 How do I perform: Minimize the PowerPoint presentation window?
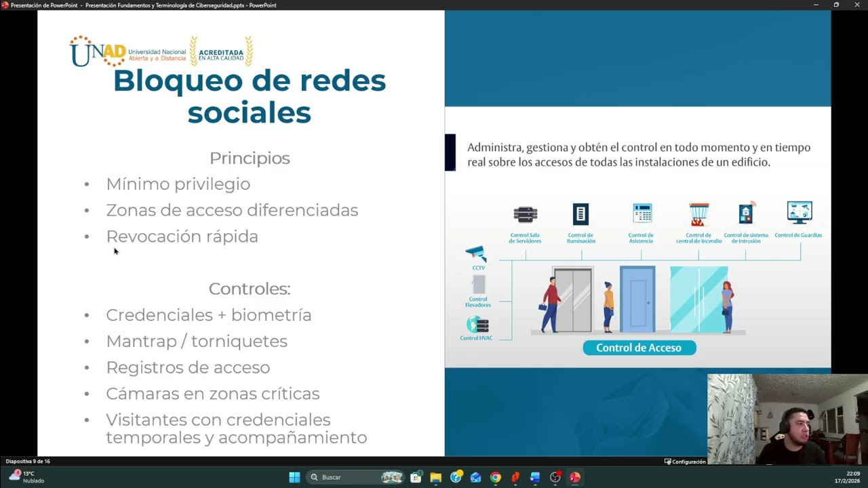click(816, 5)
